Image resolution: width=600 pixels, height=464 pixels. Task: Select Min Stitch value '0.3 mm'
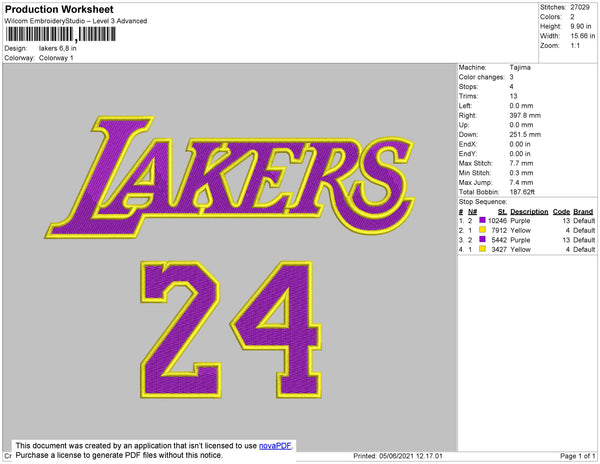tap(521, 173)
